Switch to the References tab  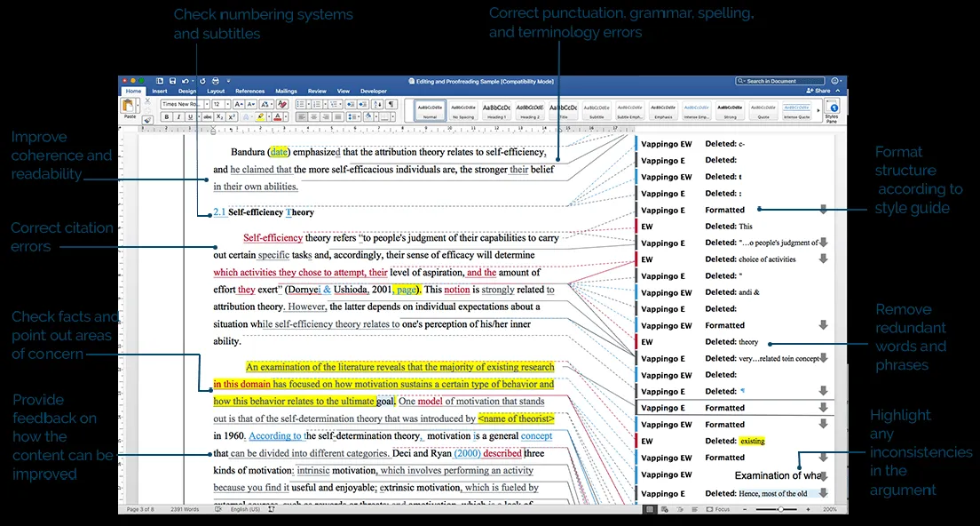(250, 92)
